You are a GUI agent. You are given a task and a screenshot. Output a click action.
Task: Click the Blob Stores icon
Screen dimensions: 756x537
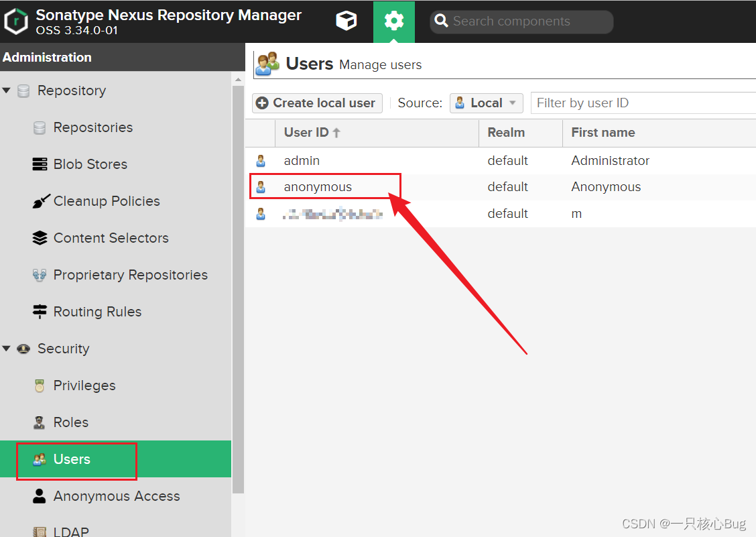click(x=40, y=164)
